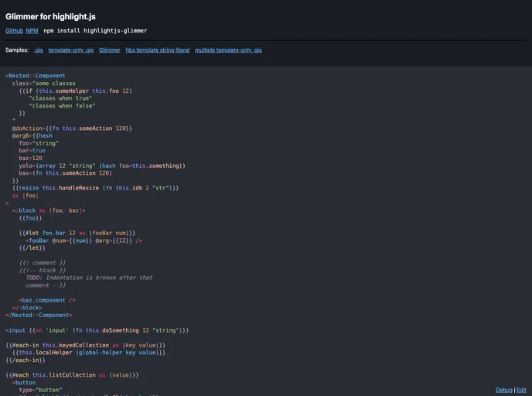Click the '@doAction={{fn this.someAction 120}}' line

[x=72, y=128]
